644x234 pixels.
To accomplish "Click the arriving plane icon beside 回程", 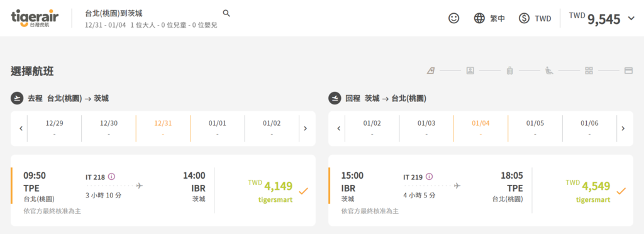I will point(335,99).
